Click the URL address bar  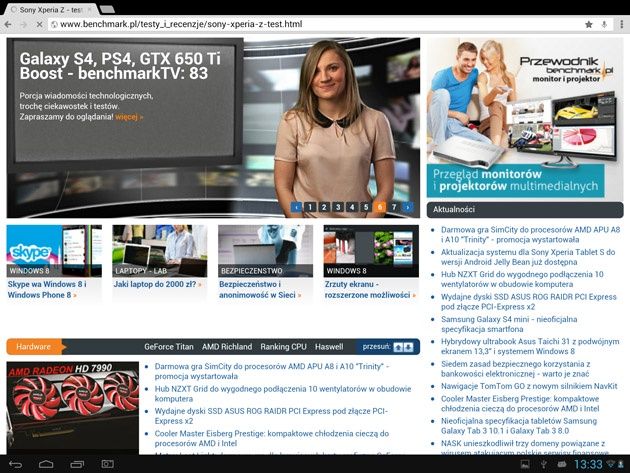pos(315,25)
